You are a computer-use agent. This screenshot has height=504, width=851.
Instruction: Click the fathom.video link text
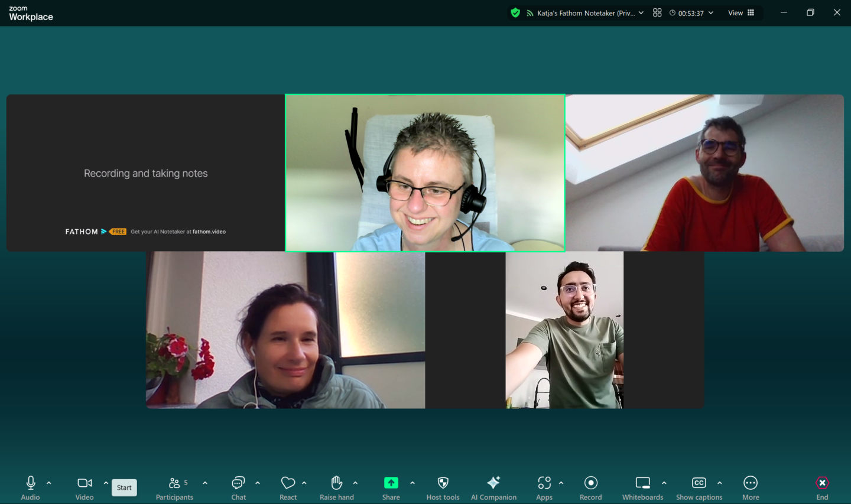209,232
